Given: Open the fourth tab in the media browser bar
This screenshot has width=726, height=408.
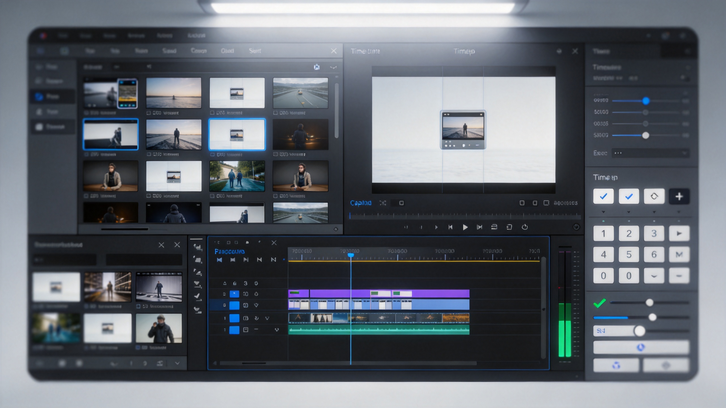Looking at the screenshot, I should point(169,51).
